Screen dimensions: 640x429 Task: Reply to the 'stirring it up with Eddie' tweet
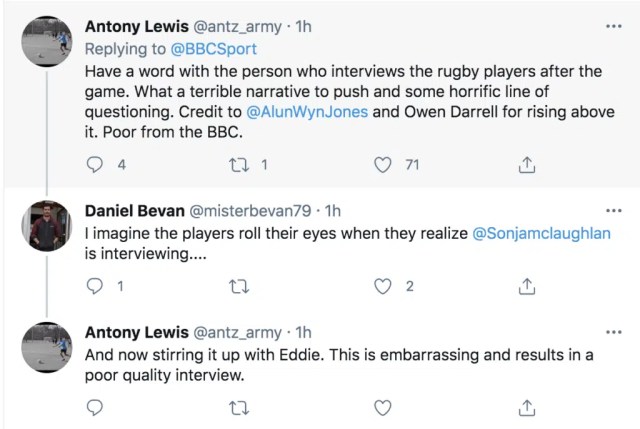coord(97,407)
